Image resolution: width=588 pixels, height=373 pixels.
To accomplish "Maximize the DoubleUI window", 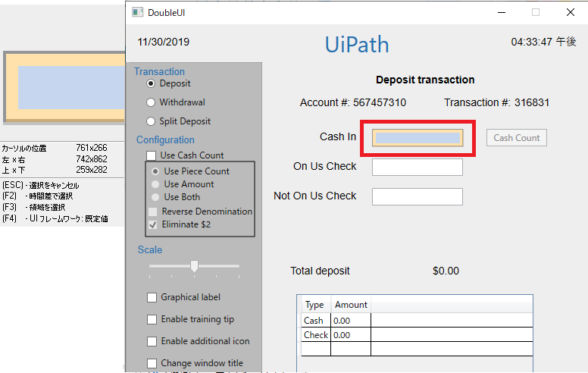I will click(x=536, y=12).
